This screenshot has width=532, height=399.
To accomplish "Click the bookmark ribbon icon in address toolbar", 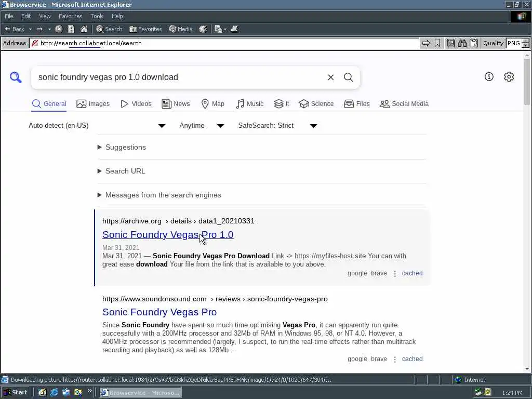I will pyautogui.click(x=437, y=43).
